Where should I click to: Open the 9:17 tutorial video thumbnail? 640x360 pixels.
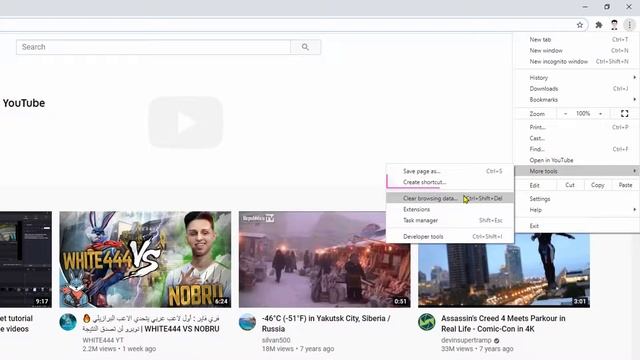[26, 260]
